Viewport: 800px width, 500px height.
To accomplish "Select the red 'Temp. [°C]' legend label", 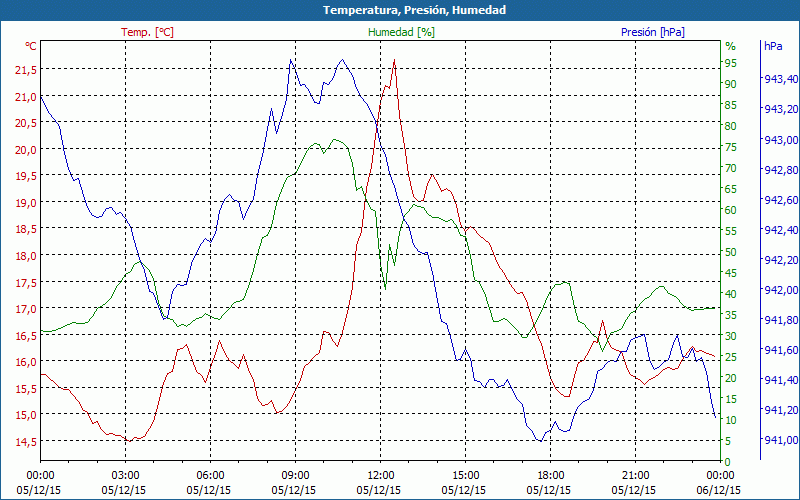I will pyautogui.click(x=147, y=32).
